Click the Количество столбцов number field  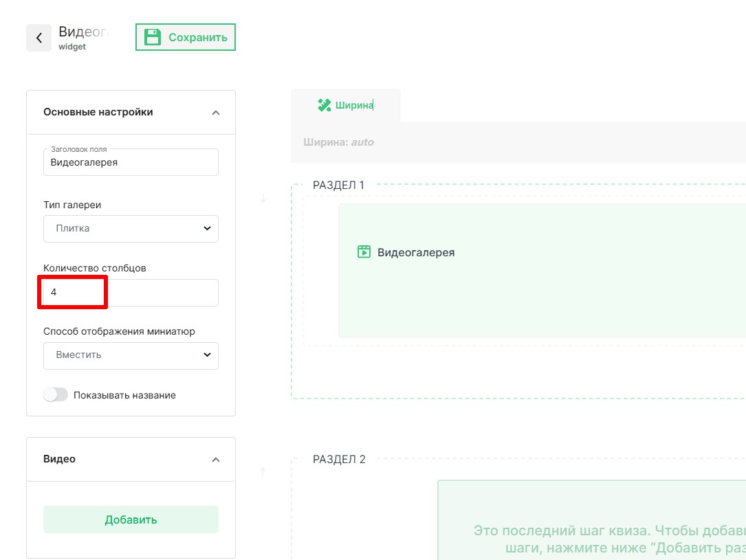coord(131,292)
